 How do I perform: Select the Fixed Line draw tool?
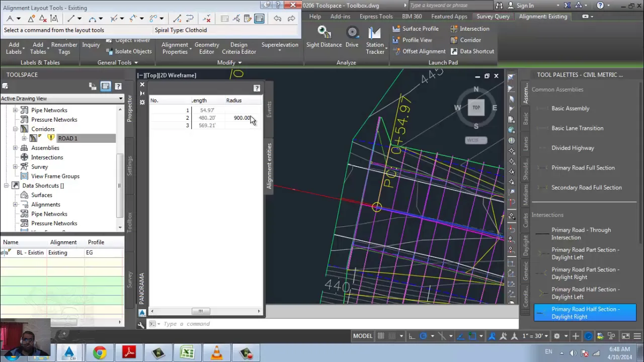(71, 19)
